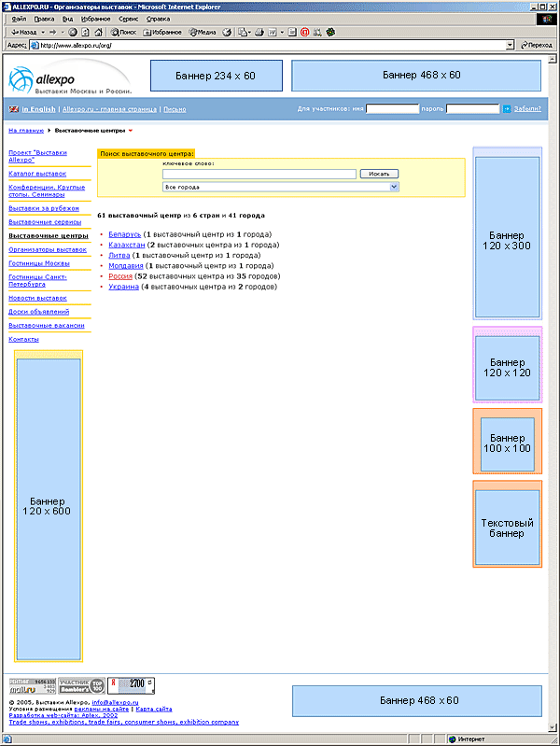Viewport: 560px width, 746px height.
Task: Click the На главную breadcrumb link
Action: point(26,131)
